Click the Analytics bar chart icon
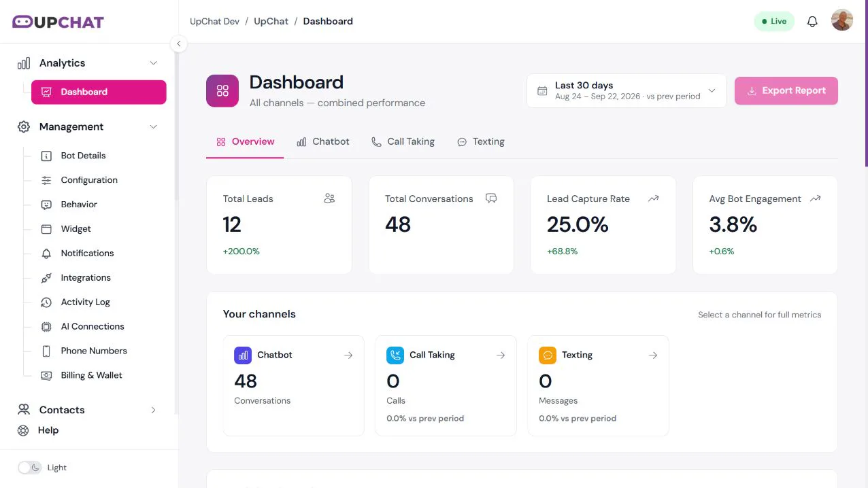868x488 pixels. [x=24, y=63]
